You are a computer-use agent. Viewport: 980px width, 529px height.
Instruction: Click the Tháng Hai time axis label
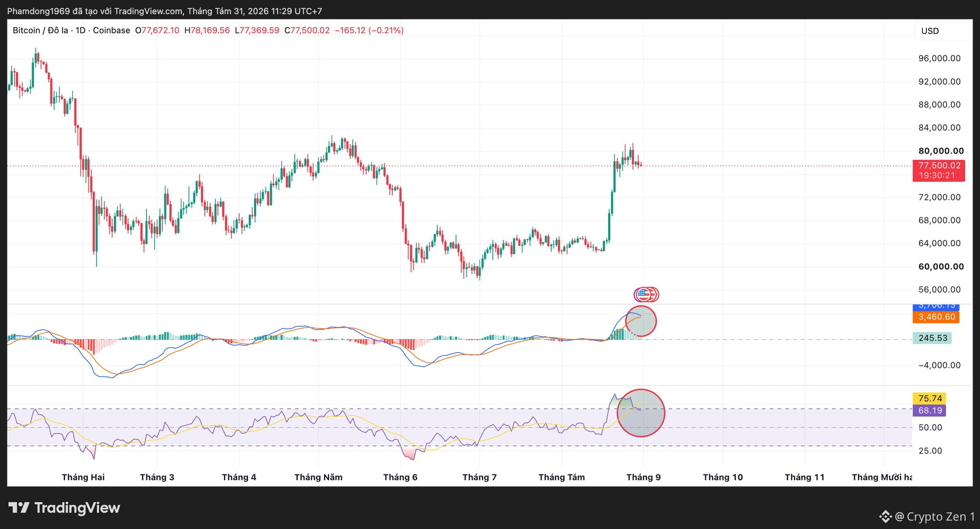[83, 477]
